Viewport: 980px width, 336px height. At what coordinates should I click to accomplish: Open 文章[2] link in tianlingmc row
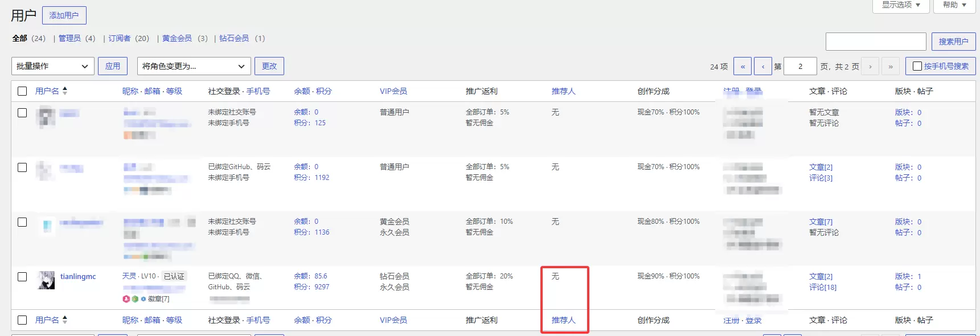tap(821, 276)
